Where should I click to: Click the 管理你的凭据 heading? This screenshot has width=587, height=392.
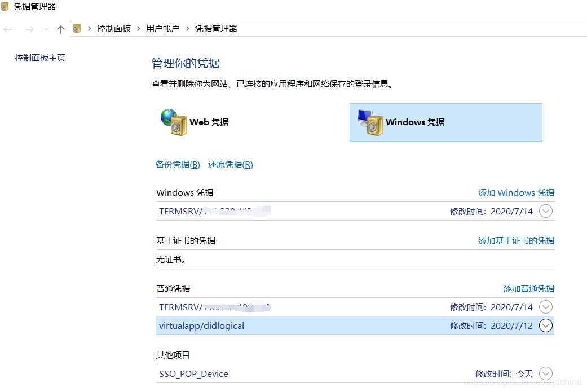click(186, 63)
